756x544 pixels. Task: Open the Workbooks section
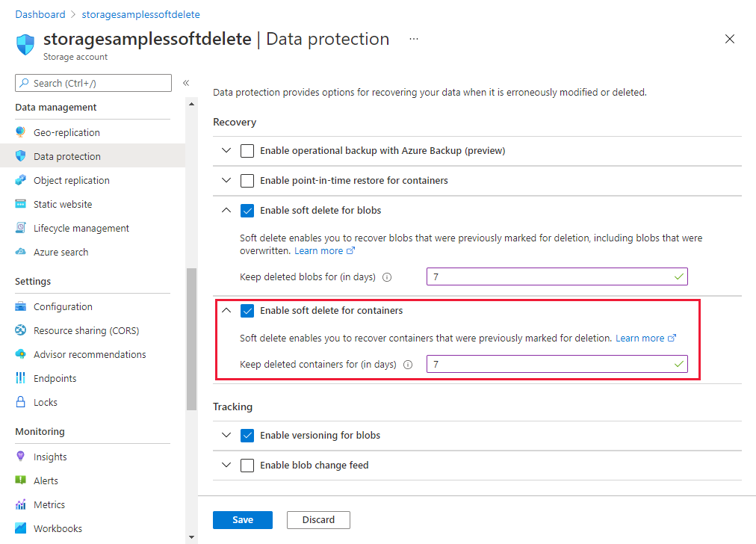[56, 528]
